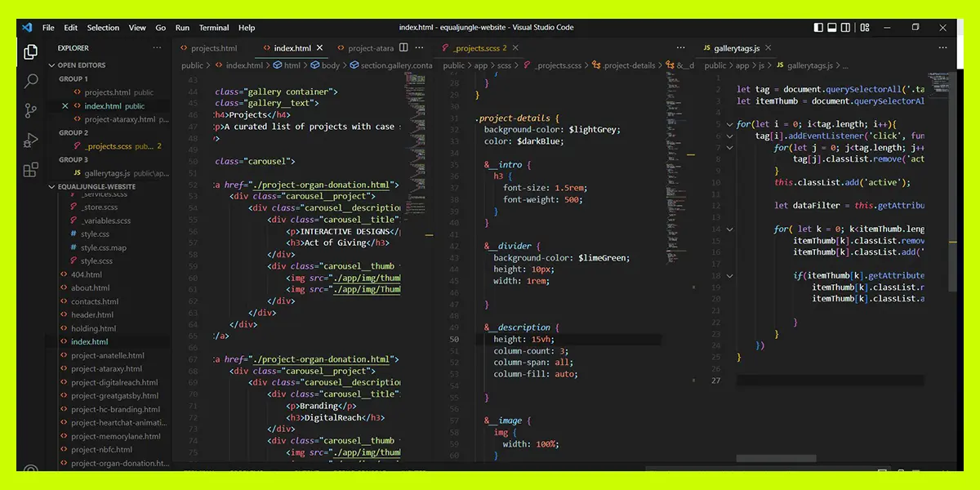Open the Run and Debug view
Viewport: 980px width, 490px height.
(x=31, y=140)
